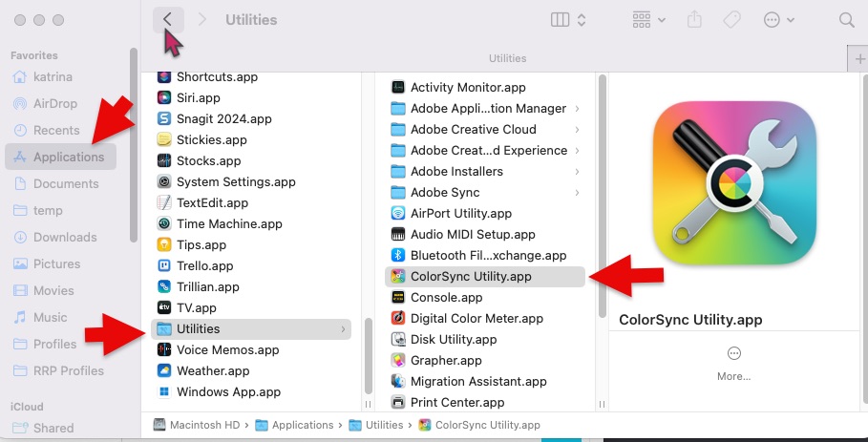Add a new tab with plus button
Viewport: 868px width, 442px height.
[x=857, y=58]
